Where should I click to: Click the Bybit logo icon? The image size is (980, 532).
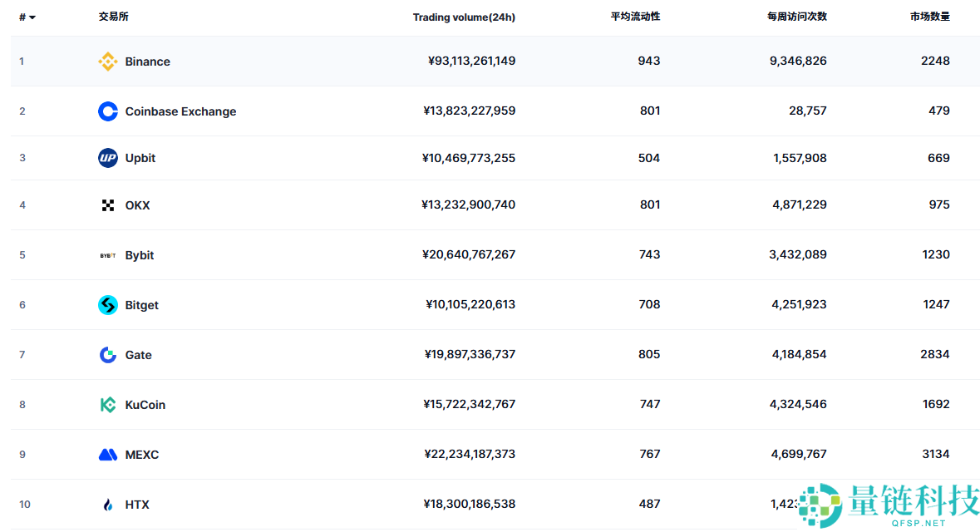[x=107, y=255]
